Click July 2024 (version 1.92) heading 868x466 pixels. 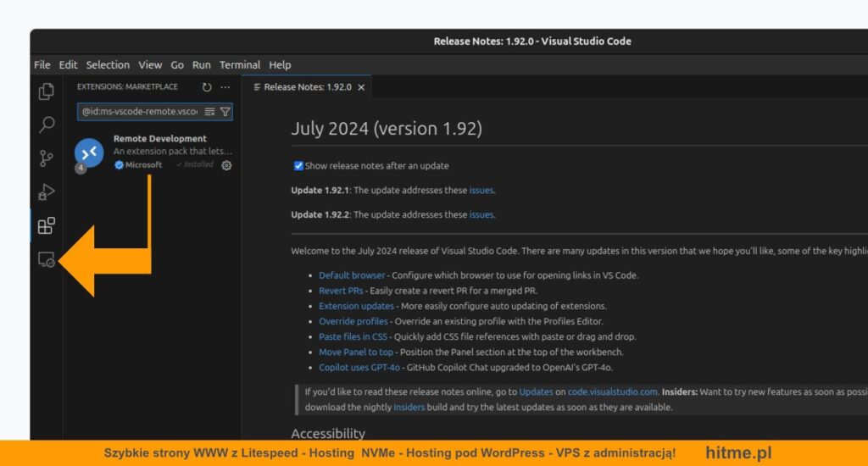click(x=387, y=129)
